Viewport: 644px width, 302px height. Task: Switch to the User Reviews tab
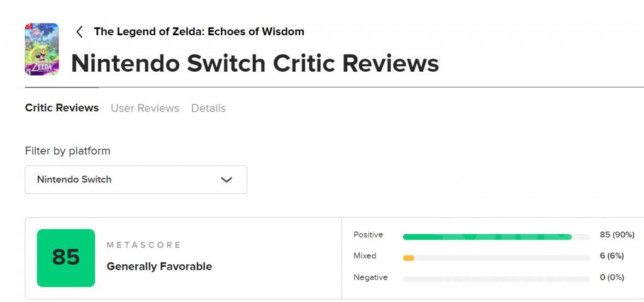coord(145,108)
